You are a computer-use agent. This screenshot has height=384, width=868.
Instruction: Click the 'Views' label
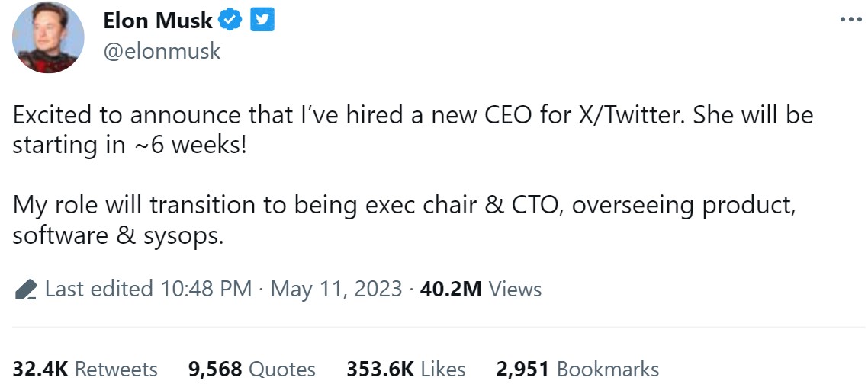515,290
